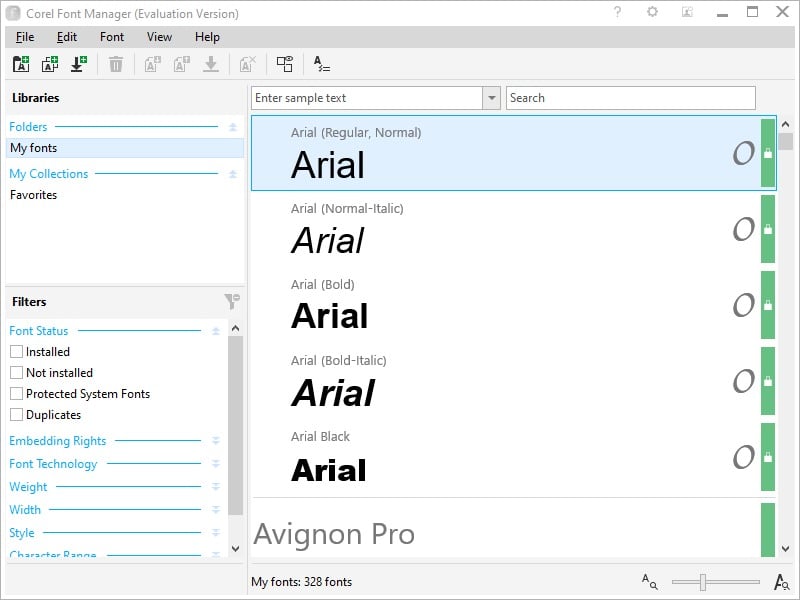
Task: Click the Search input field
Action: tap(631, 97)
